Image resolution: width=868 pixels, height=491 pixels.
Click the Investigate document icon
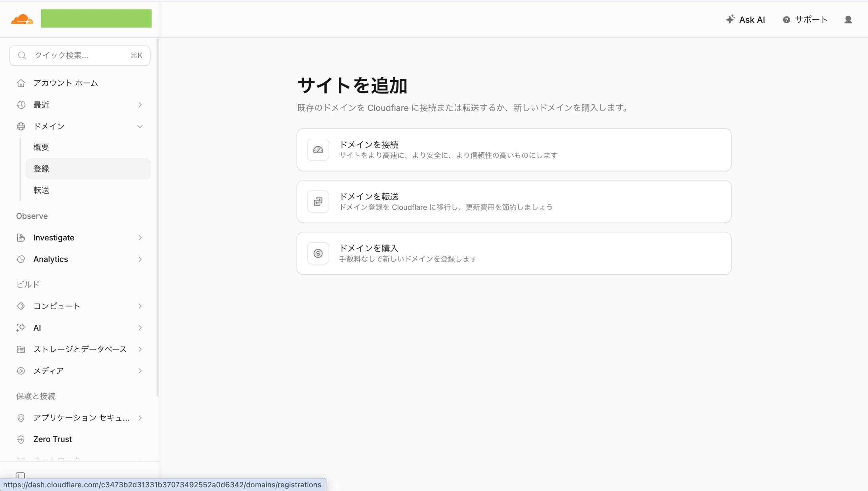tap(21, 238)
